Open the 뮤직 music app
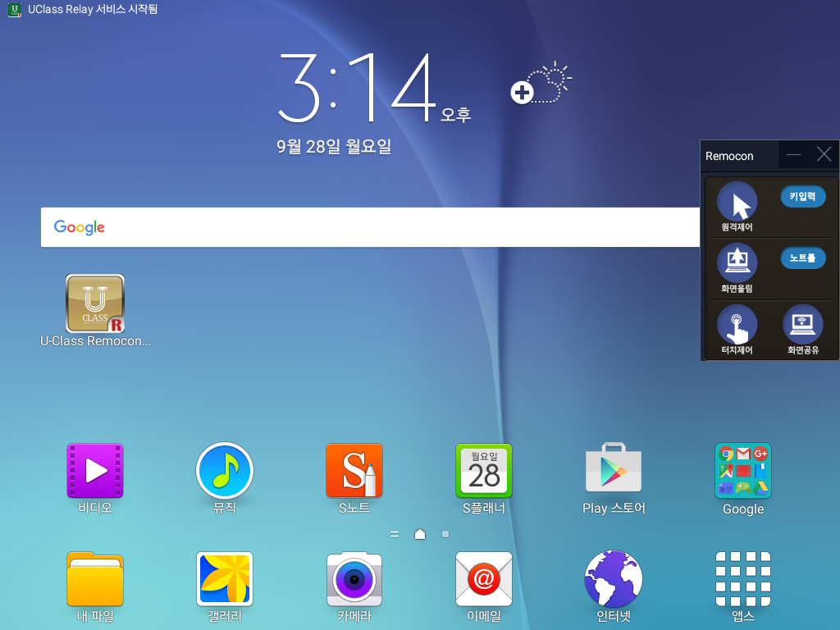Screen dimensions: 840x630 [x=225, y=471]
